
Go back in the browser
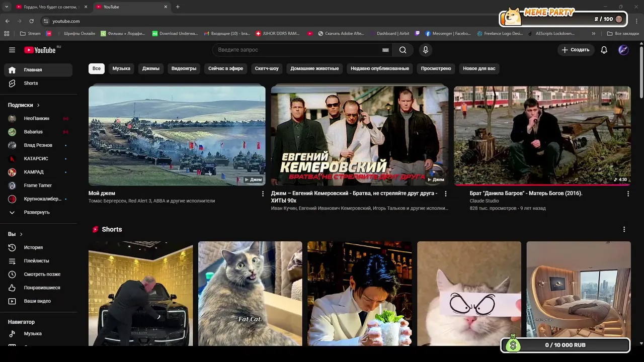point(7,21)
